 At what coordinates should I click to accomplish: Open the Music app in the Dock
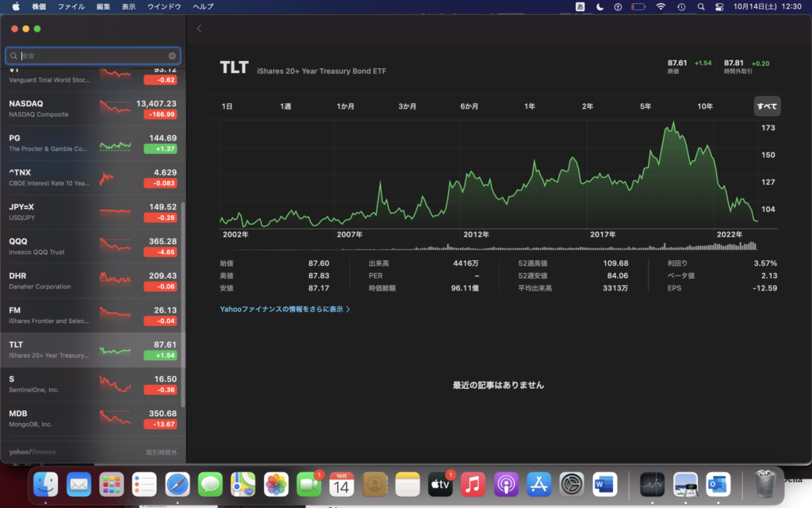click(x=473, y=483)
